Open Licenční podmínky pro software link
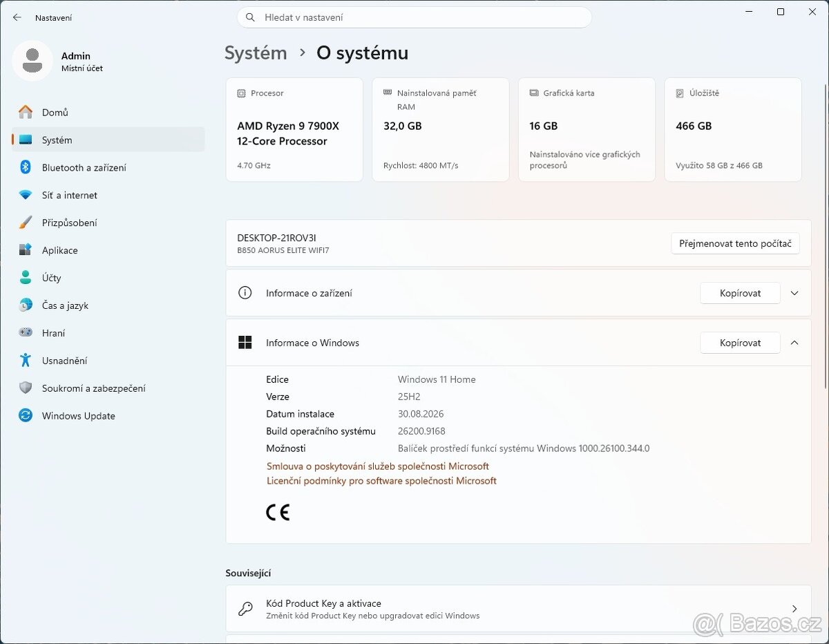The width and height of the screenshot is (829, 644). coord(381,481)
